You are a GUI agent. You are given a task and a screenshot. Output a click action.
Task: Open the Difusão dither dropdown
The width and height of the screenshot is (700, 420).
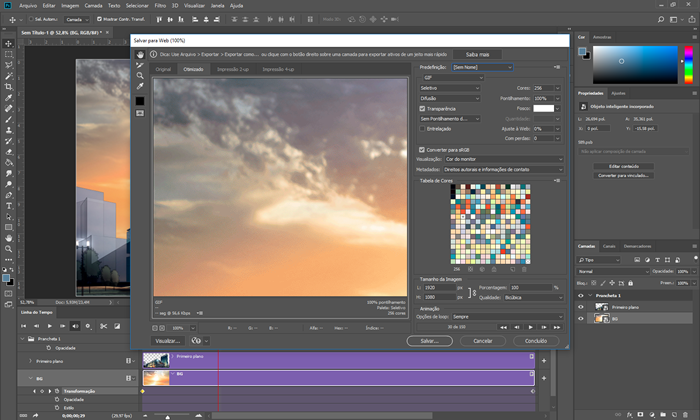[x=450, y=98]
